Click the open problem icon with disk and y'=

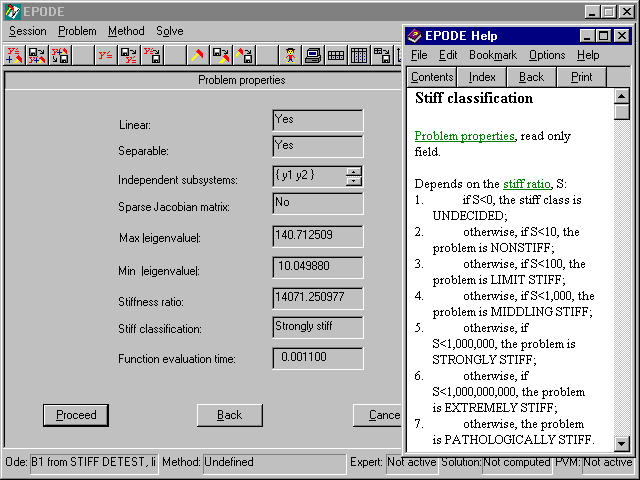pos(128,55)
